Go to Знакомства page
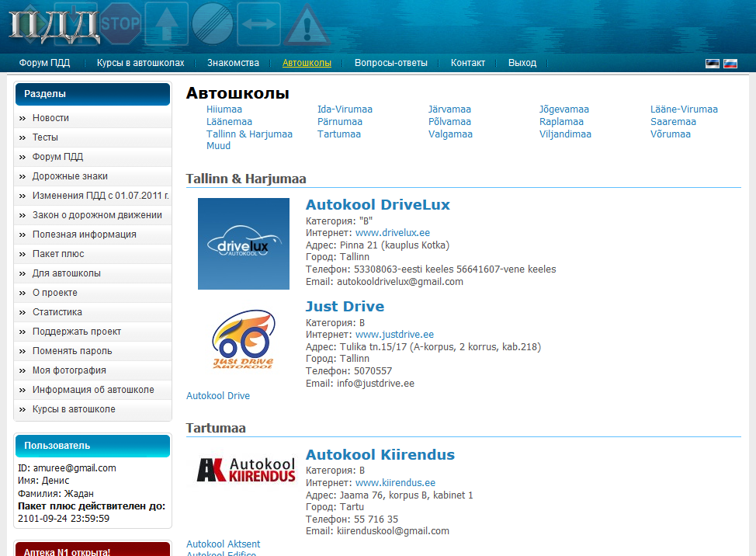This screenshot has width=756, height=556. [233, 63]
